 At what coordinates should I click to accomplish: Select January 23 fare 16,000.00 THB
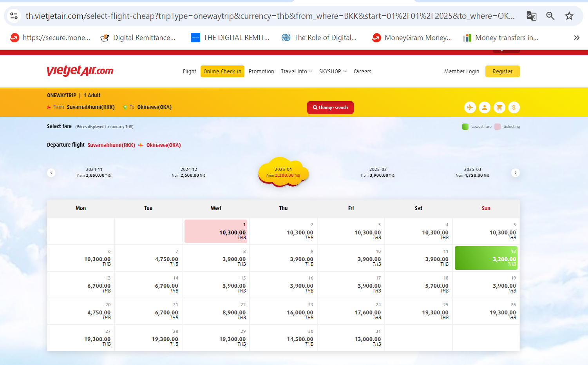click(283, 311)
